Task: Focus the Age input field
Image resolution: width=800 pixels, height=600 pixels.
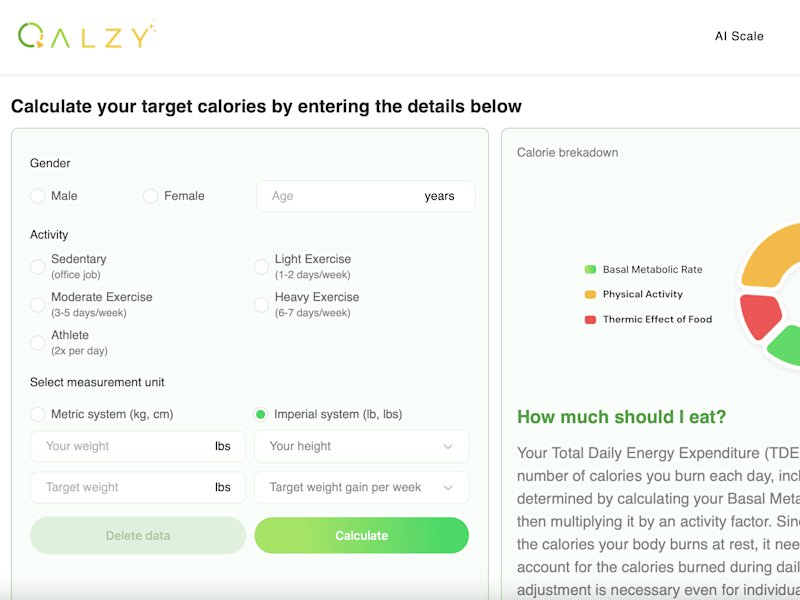Action: click(x=366, y=196)
